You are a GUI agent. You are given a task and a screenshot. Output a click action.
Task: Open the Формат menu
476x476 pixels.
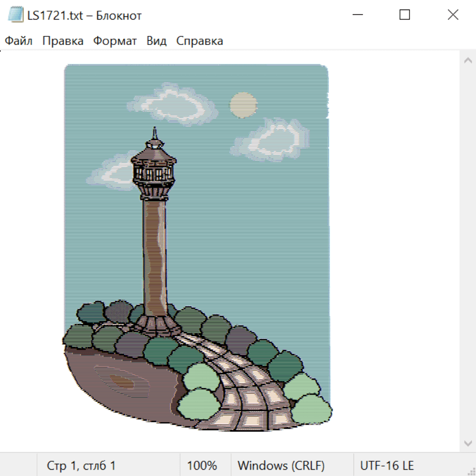115,41
